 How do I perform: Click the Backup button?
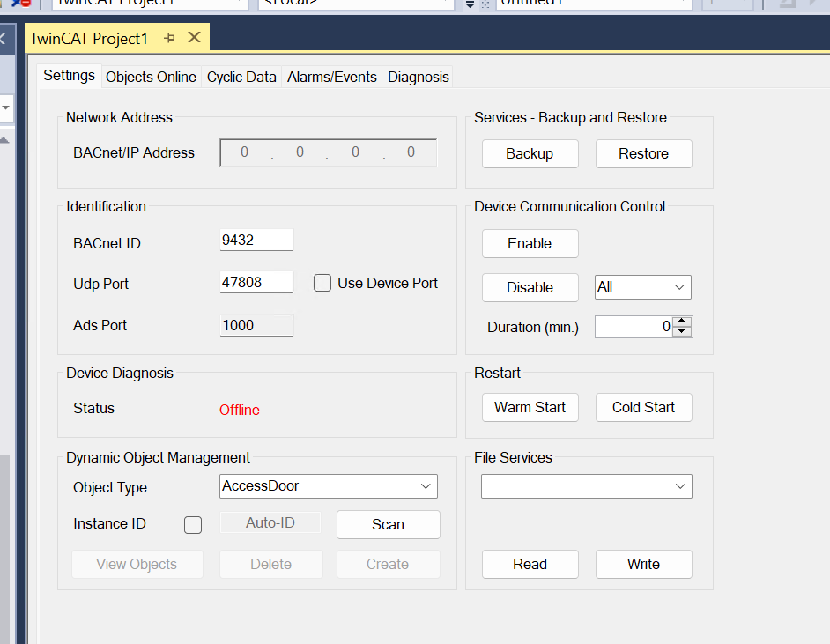[530, 153]
